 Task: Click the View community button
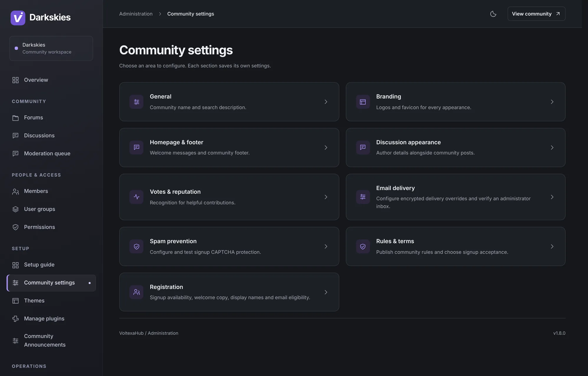coord(536,14)
